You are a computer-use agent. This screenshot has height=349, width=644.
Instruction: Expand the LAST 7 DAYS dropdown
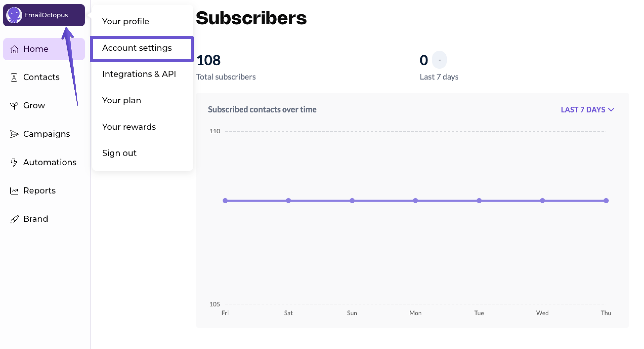point(583,110)
